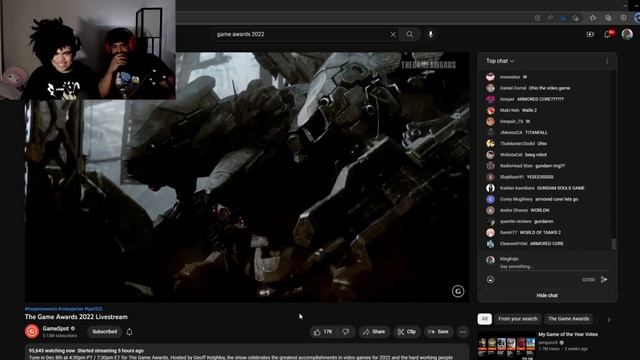Open the Top chat dropdown

(x=500, y=61)
